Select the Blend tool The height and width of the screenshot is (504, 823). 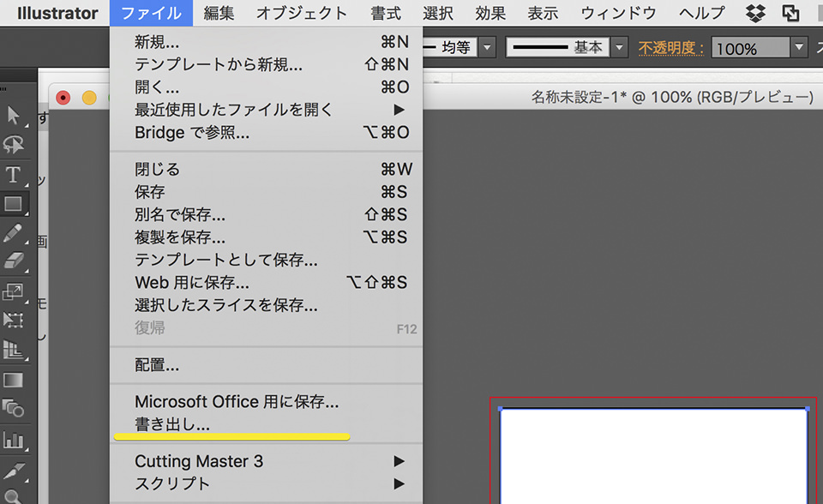pyautogui.click(x=13, y=408)
